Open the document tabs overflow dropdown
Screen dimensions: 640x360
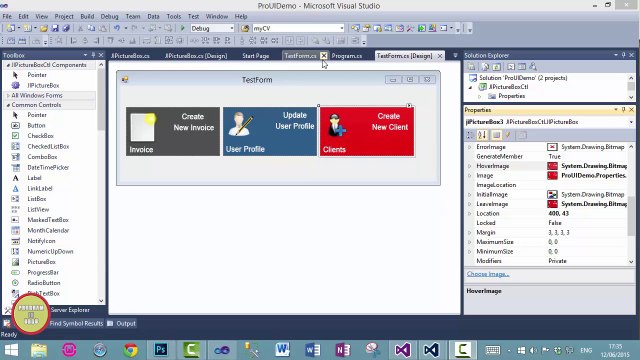click(455, 56)
